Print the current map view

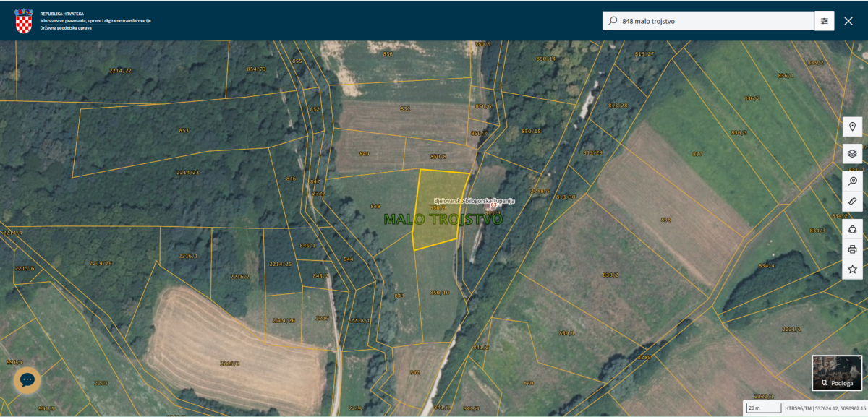[852, 249]
